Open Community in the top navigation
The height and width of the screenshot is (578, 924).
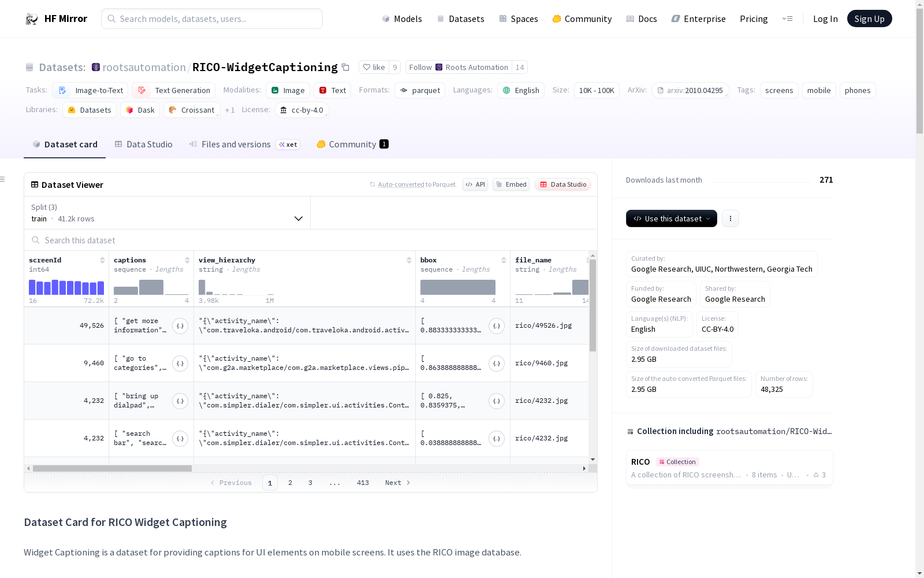(582, 18)
